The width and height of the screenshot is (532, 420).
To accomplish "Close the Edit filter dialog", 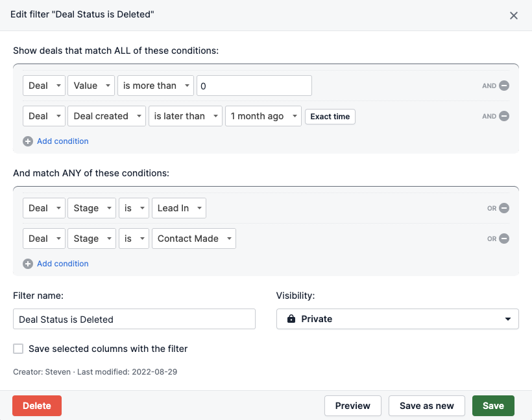I will pos(514,16).
